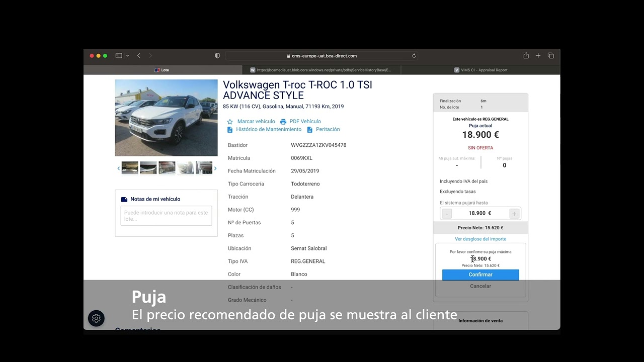Image resolution: width=644 pixels, height=362 pixels.
Task: Open PDF Vehículo link
Action: coord(305,121)
